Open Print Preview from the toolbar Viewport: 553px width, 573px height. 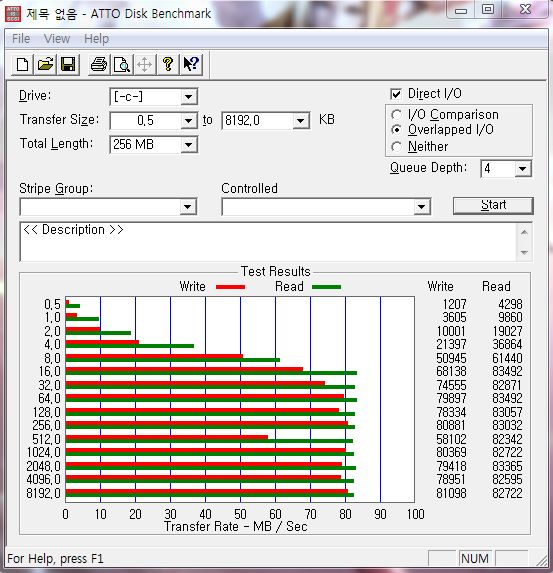[x=122, y=65]
